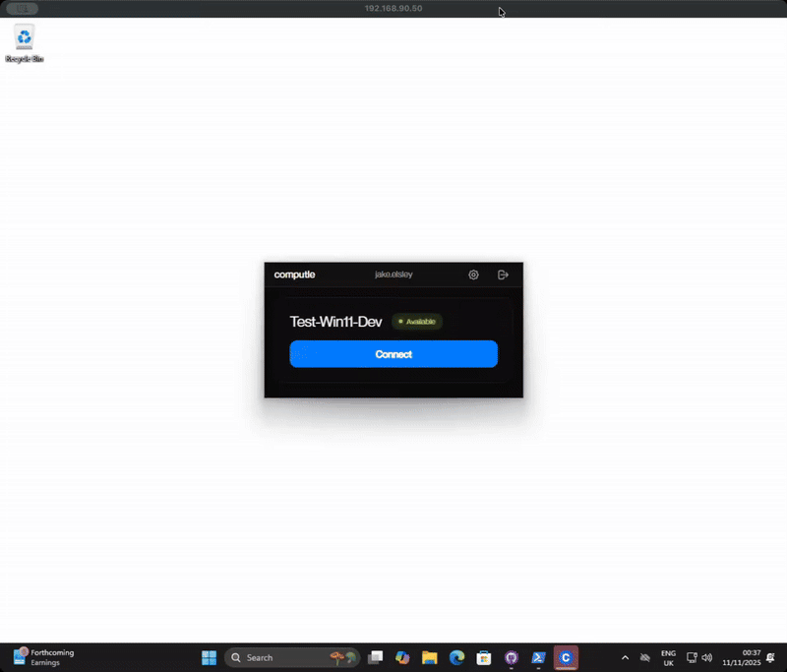Open the Computle settings gear icon

[x=473, y=275]
